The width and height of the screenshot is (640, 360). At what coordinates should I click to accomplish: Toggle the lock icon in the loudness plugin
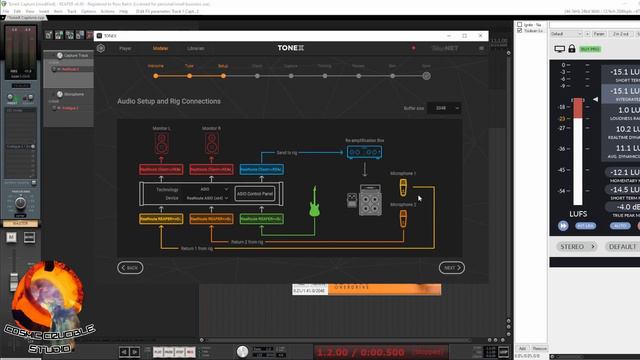[572, 49]
